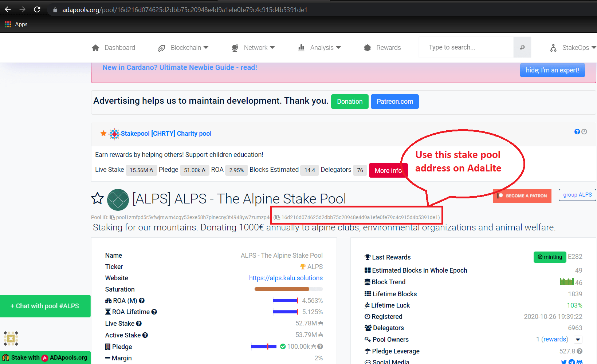Open the Dashboard menu item

pos(120,47)
